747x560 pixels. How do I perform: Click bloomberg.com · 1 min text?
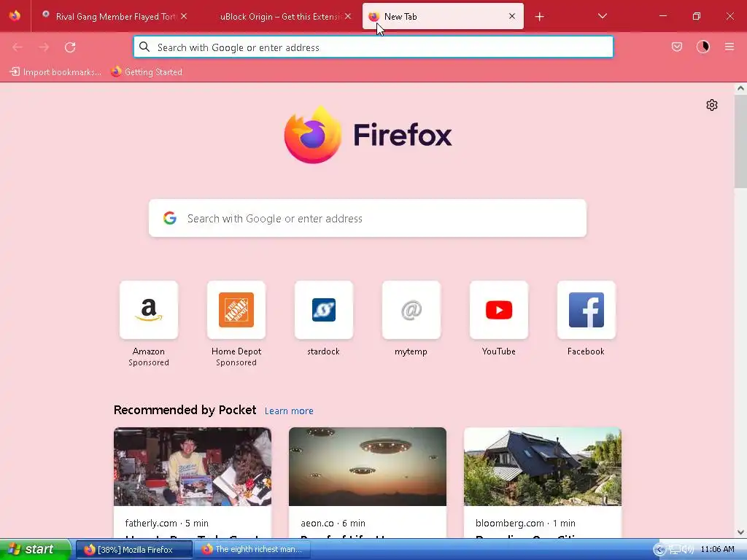525,523
